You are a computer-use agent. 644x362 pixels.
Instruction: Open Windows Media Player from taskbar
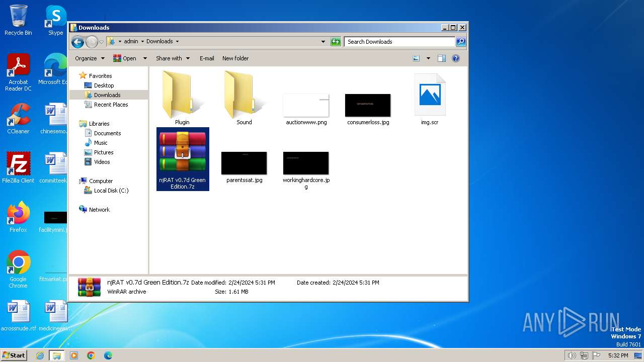tap(74, 355)
